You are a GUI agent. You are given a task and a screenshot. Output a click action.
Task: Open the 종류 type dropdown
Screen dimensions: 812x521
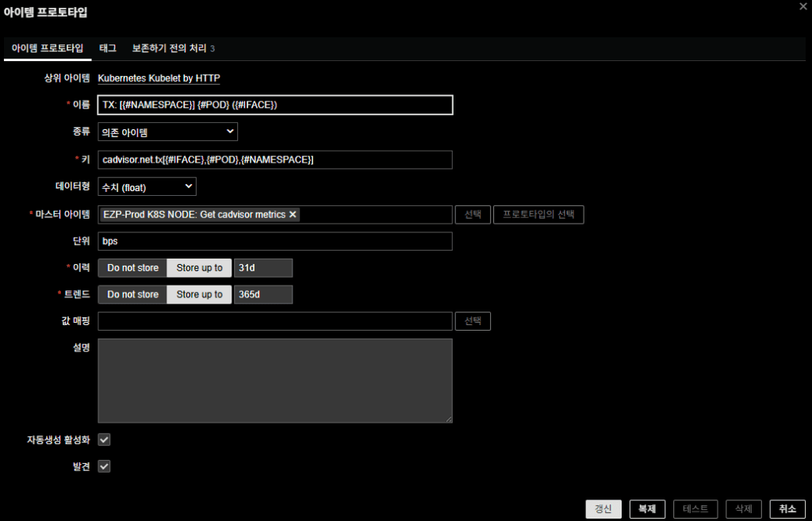167,132
